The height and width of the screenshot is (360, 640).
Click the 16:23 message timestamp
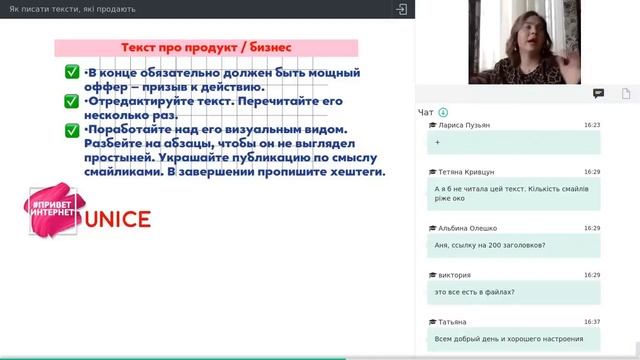(x=592, y=125)
